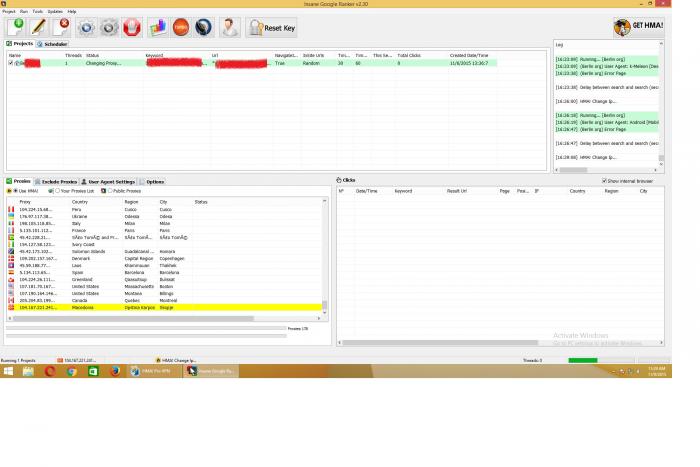Click the Peru flag icon in proxy list
The image size is (700, 467).
[x=11, y=209]
